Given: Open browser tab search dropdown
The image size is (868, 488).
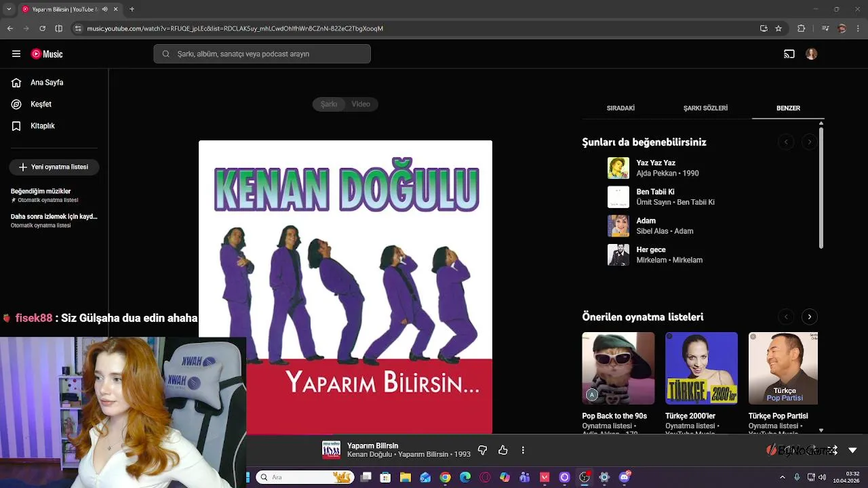Looking at the screenshot, I should pyautogui.click(x=9, y=9).
